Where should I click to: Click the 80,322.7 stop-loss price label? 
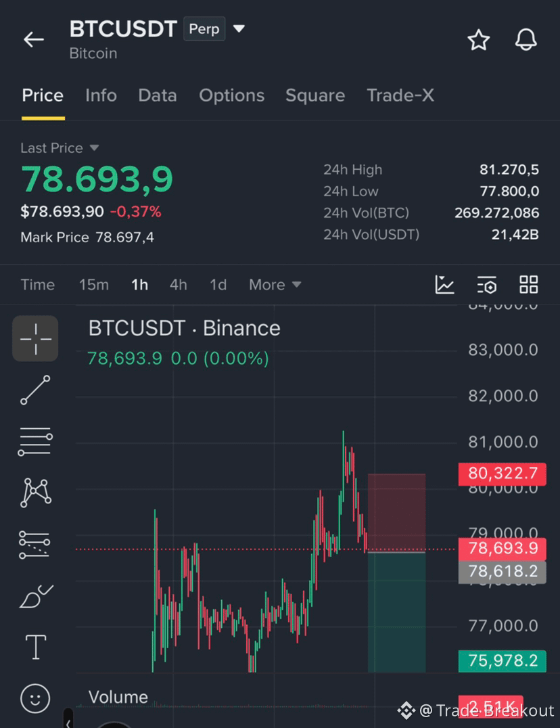[502, 474]
